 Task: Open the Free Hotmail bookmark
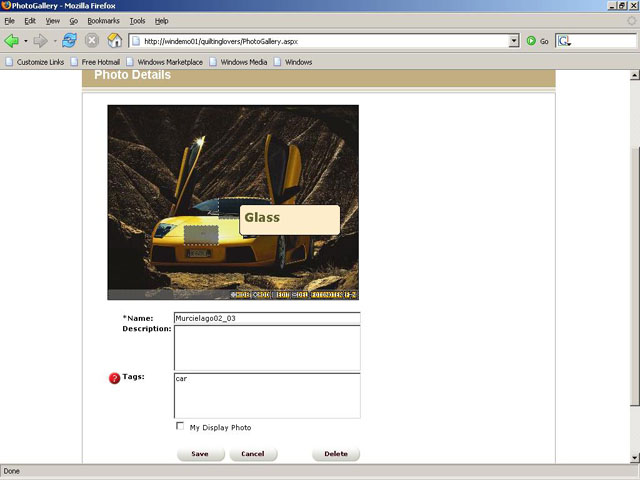[x=96, y=62]
